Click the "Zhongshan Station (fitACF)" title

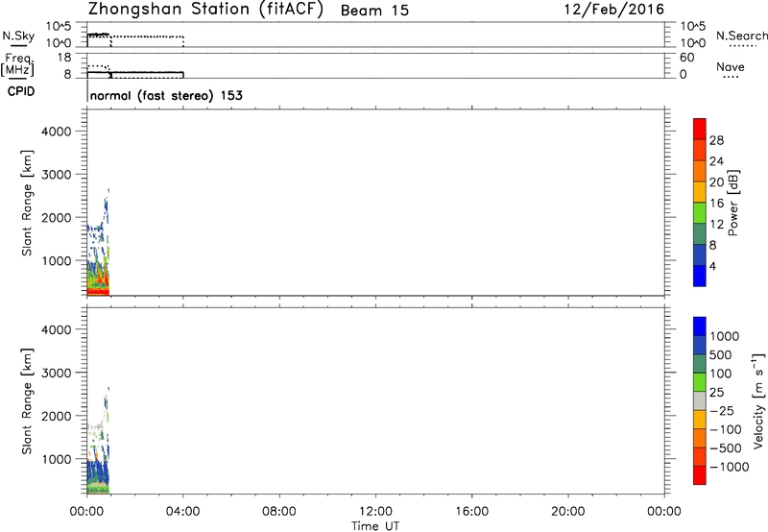(x=205, y=10)
